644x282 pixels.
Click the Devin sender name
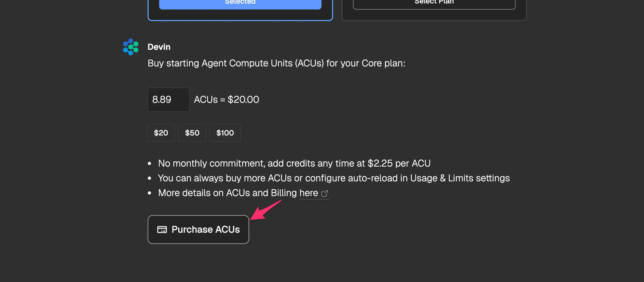[159, 47]
